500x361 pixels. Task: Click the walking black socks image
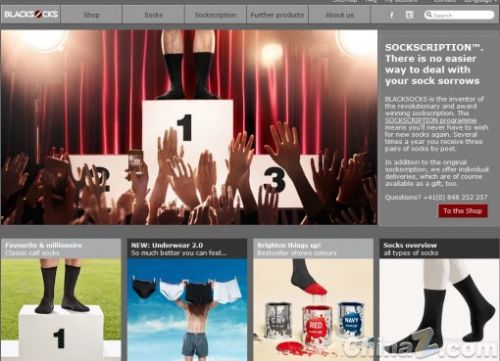pyautogui.click(x=439, y=309)
